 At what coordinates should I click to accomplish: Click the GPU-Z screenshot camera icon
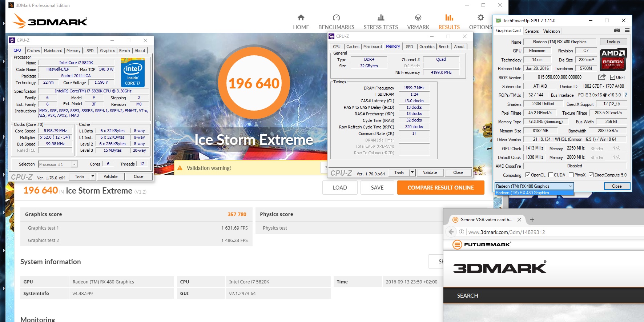[x=617, y=30]
